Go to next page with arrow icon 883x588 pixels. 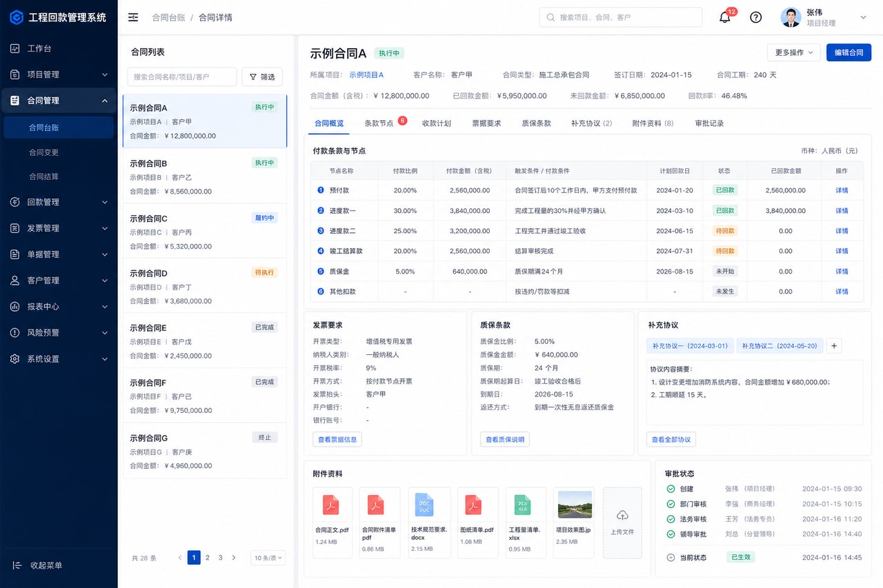pos(234,558)
